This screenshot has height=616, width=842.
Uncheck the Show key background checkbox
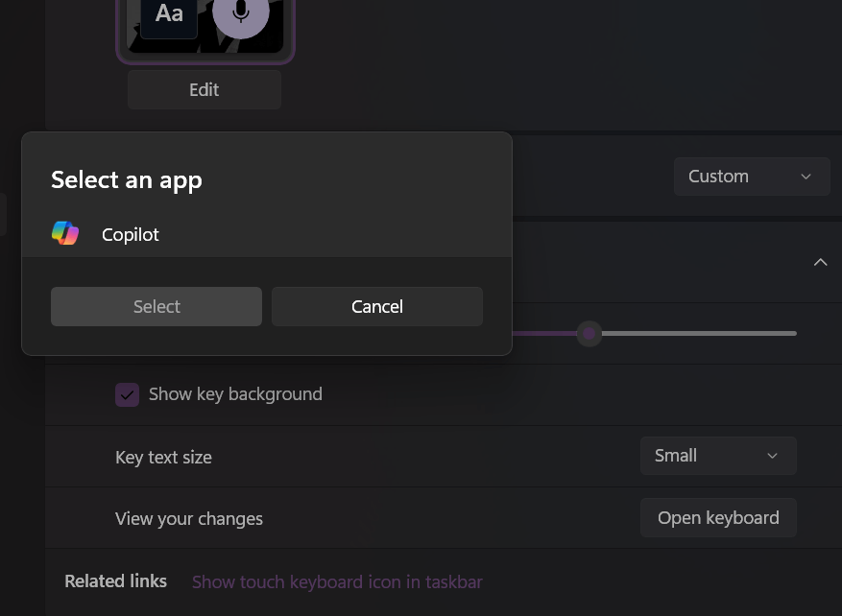pyautogui.click(x=128, y=394)
